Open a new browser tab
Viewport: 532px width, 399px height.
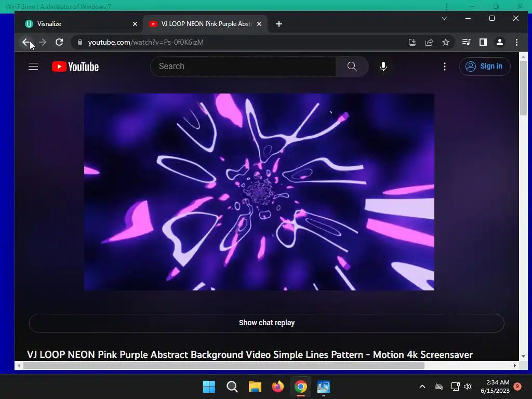click(x=279, y=24)
